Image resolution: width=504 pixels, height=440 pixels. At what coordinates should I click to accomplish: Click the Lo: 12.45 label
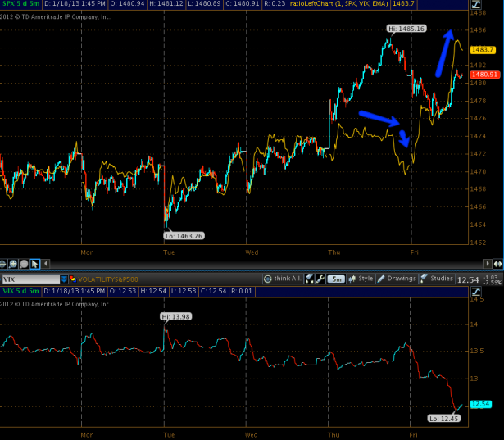[444, 419]
